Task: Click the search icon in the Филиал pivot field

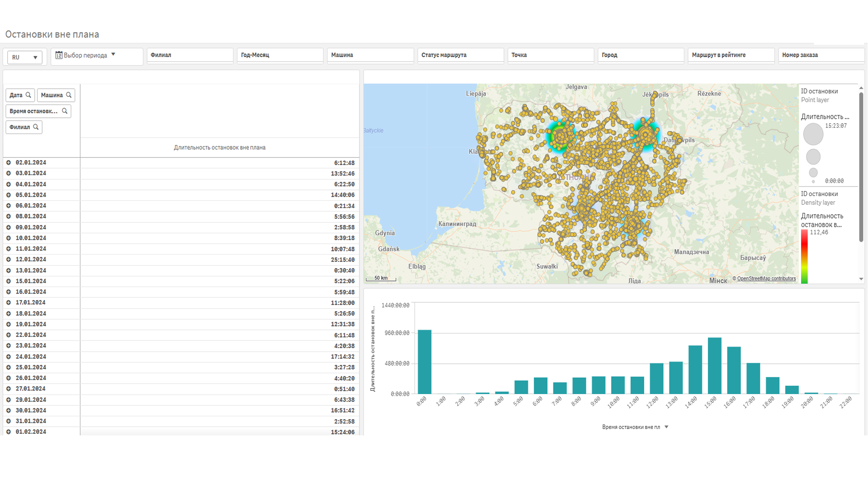Action: click(x=36, y=127)
